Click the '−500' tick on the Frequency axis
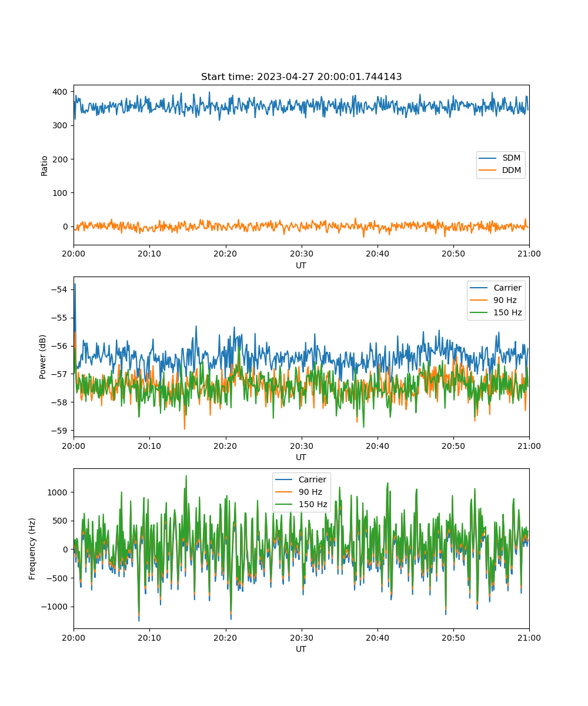This screenshot has height=706, width=588. point(58,578)
